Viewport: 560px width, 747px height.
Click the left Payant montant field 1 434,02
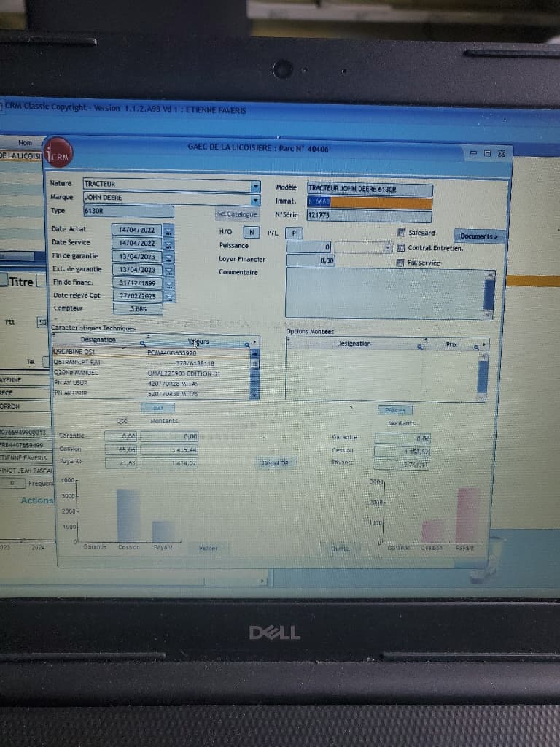[169, 463]
